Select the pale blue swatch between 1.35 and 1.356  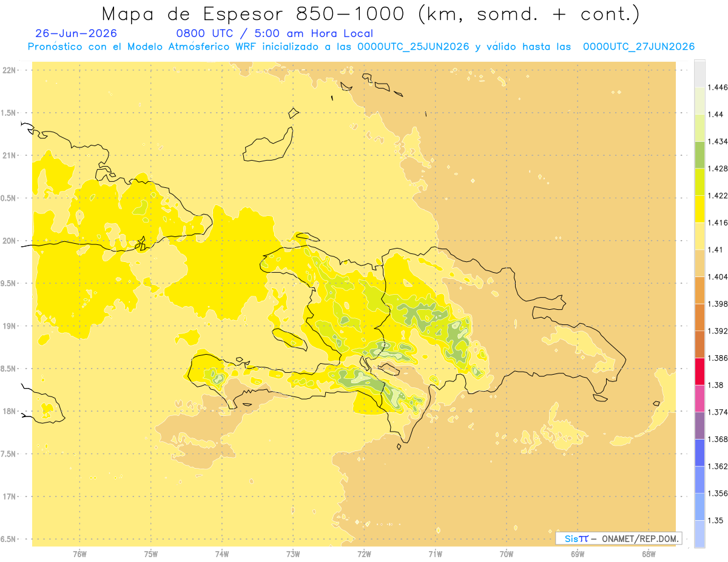pyautogui.click(x=699, y=506)
